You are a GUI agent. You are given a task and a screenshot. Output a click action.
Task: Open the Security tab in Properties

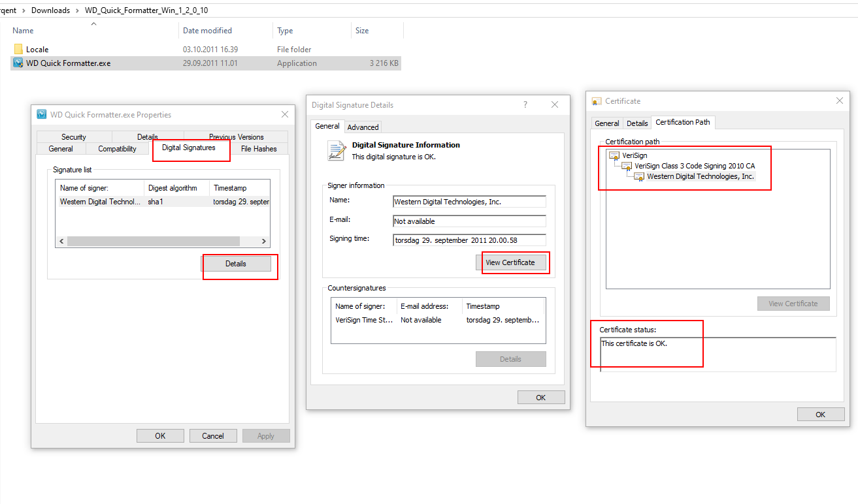click(74, 137)
